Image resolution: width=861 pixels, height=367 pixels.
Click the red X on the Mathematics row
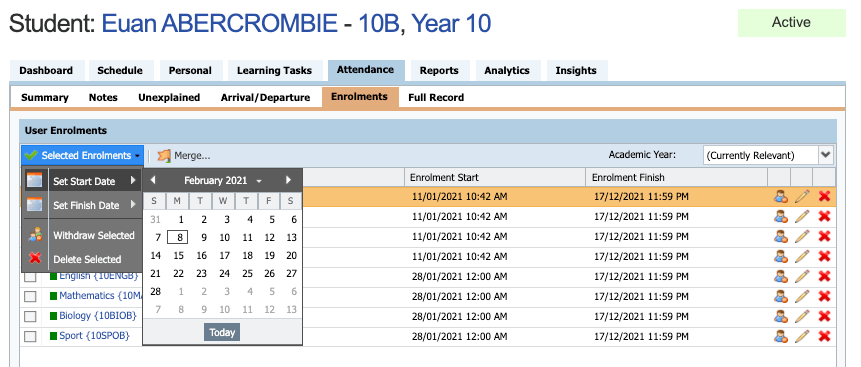[x=824, y=296]
